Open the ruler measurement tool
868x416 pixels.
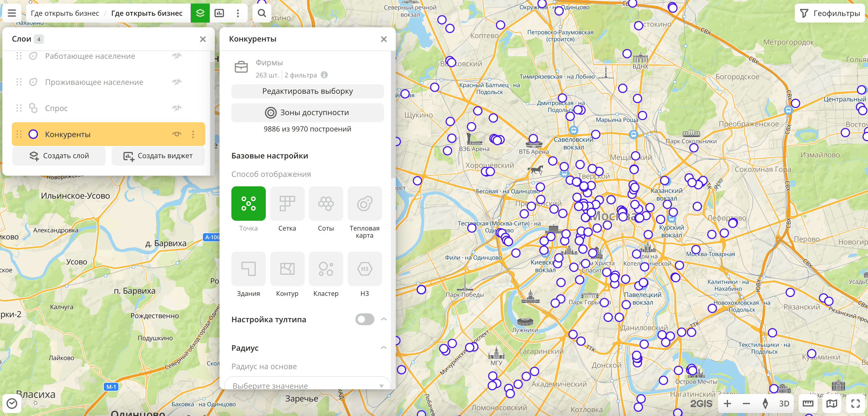808,403
